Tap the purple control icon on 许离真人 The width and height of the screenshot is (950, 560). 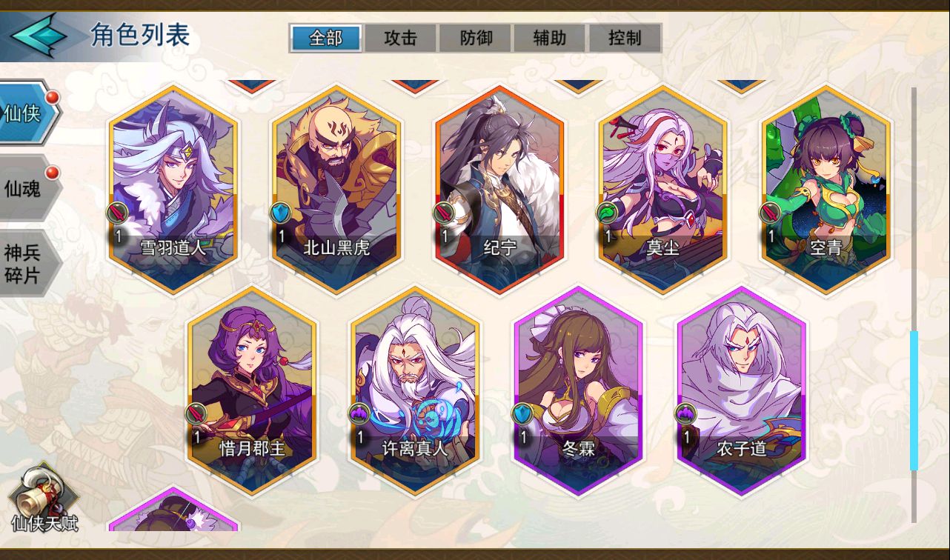[359, 414]
